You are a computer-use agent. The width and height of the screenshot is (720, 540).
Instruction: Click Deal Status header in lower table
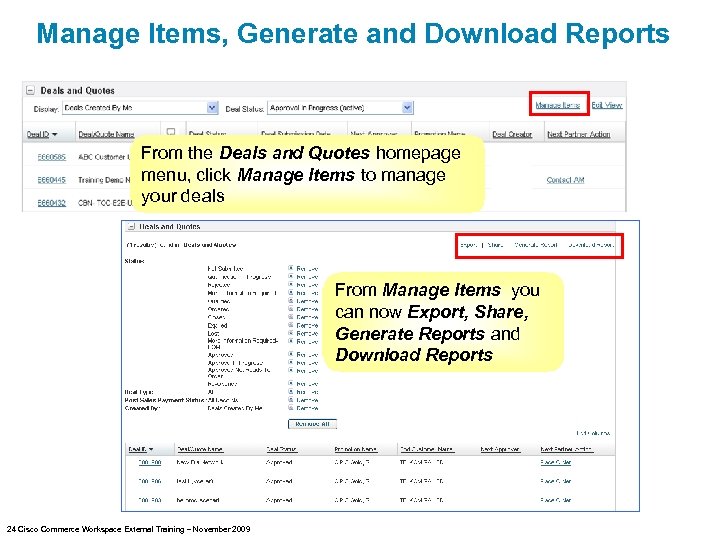[281, 449]
